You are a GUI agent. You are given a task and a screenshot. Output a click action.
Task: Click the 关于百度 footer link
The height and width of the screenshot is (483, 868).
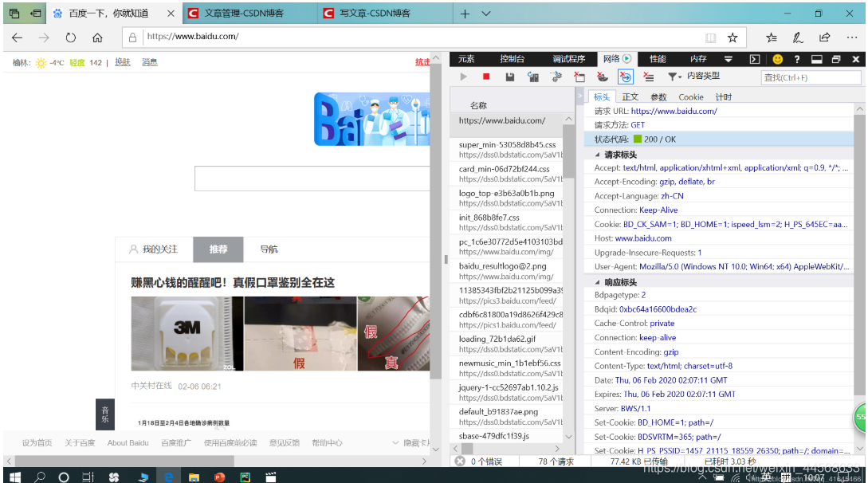click(80, 443)
